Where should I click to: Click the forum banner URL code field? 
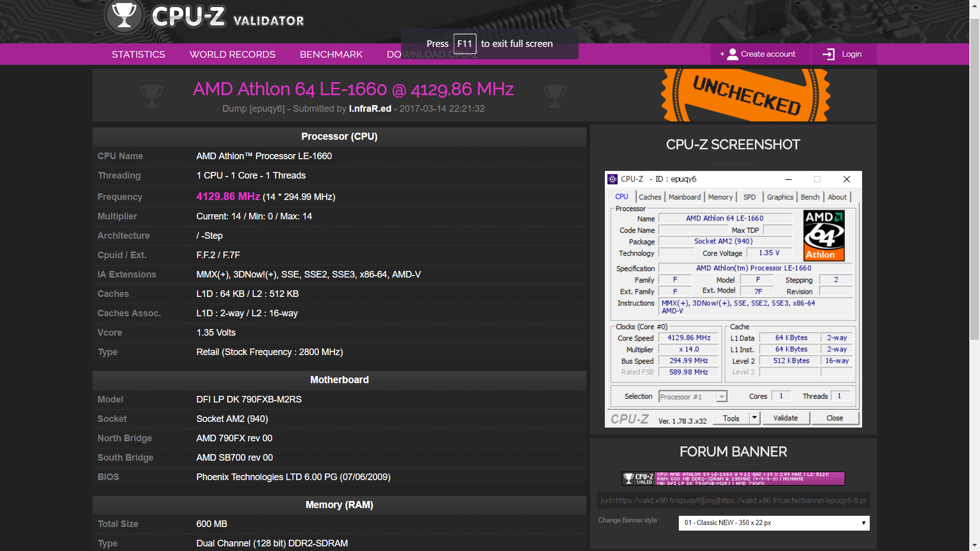click(x=733, y=500)
